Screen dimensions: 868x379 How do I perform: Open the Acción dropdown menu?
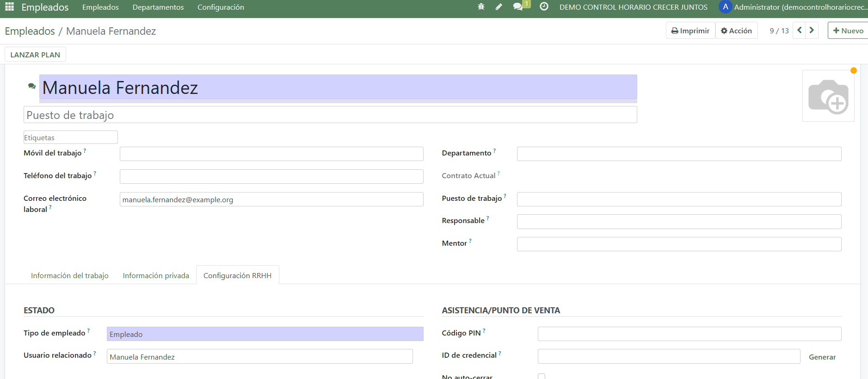pyautogui.click(x=736, y=31)
